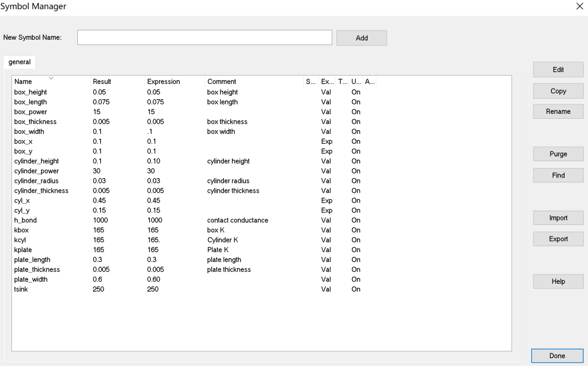588x366 pixels.
Task: Click the Rename button
Action: point(558,111)
